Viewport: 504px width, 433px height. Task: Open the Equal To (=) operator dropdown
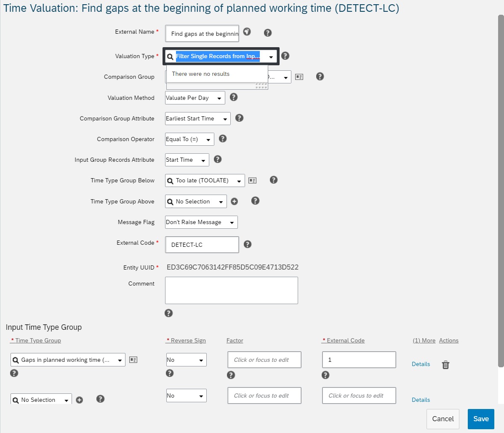(x=189, y=139)
